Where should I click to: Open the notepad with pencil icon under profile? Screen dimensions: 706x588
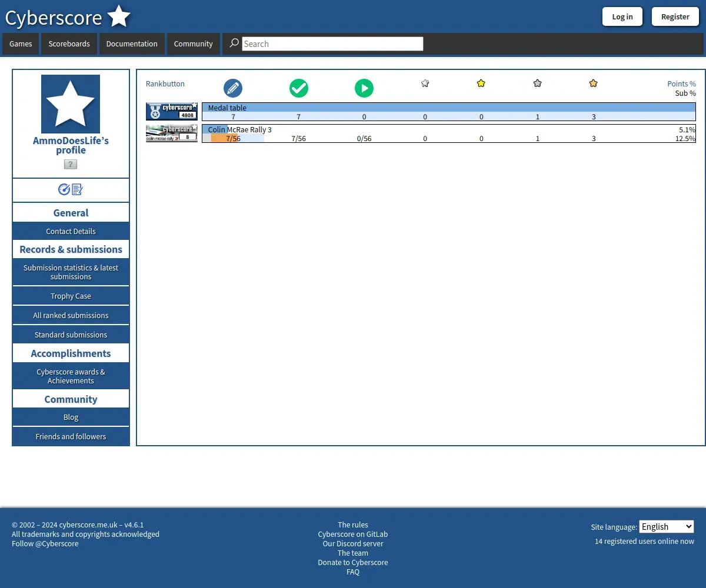pyautogui.click(x=77, y=189)
